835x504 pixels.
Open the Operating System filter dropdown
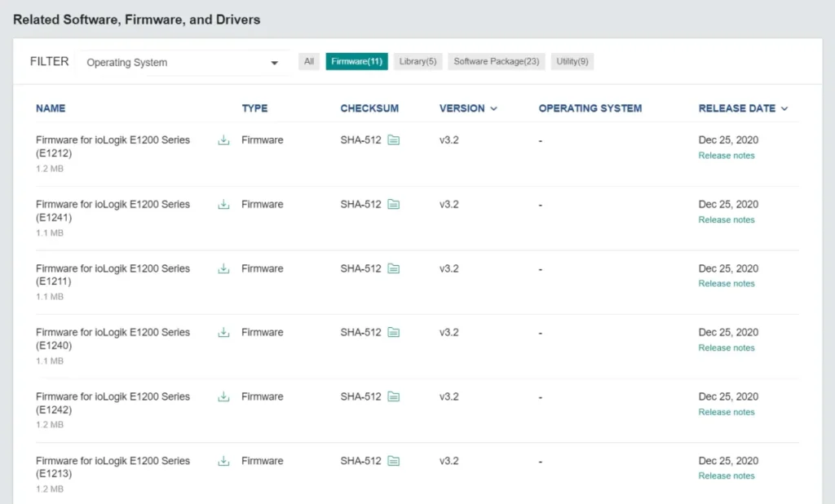pyautogui.click(x=183, y=62)
